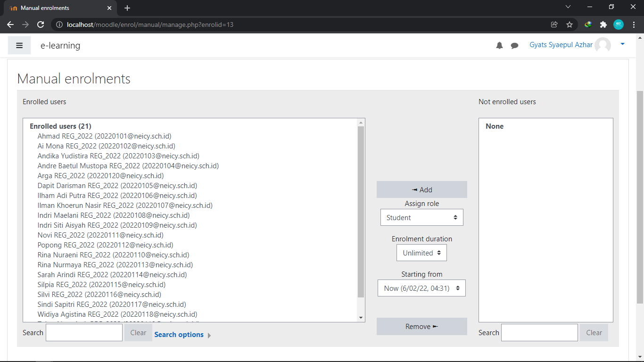The width and height of the screenshot is (644, 362).
Task: Expand the user menu caret
Action: [x=622, y=44]
